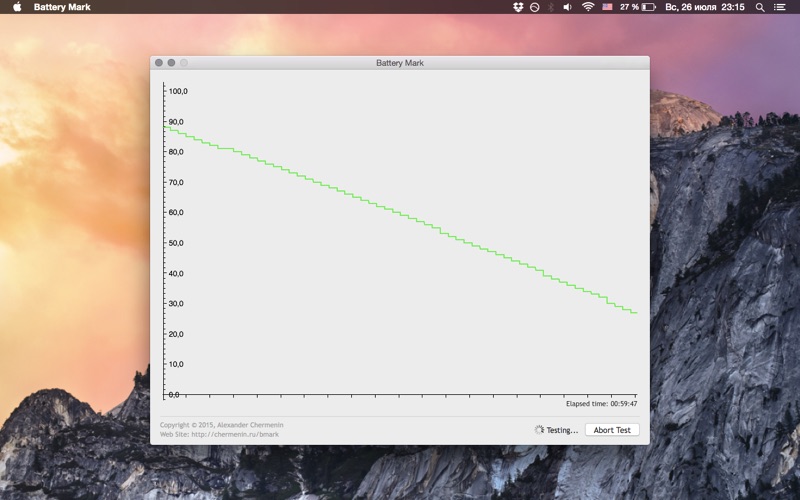Open the chermenin.ru/bmark web site link
Image resolution: width=800 pixels, height=500 pixels.
(x=235, y=435)
